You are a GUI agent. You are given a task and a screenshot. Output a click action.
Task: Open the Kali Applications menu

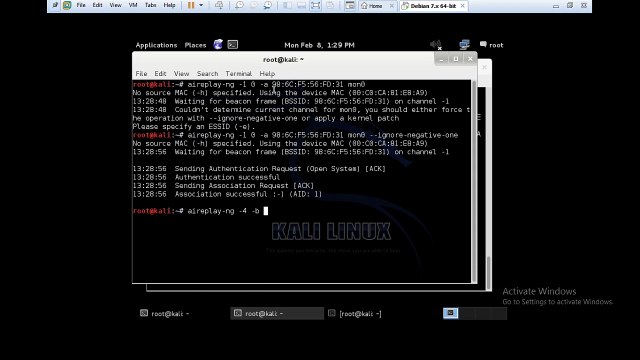(x=156, y=45)
